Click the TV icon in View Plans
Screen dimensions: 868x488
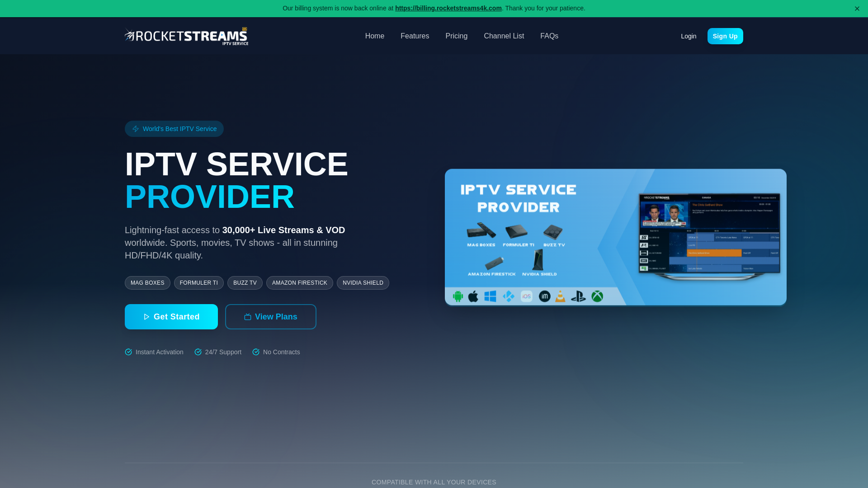248,317
